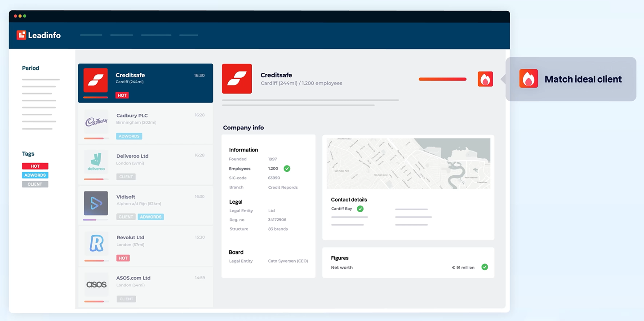Click the red lead score bar in header
Screen dimensions: 644x321
[x=443, y=79]
